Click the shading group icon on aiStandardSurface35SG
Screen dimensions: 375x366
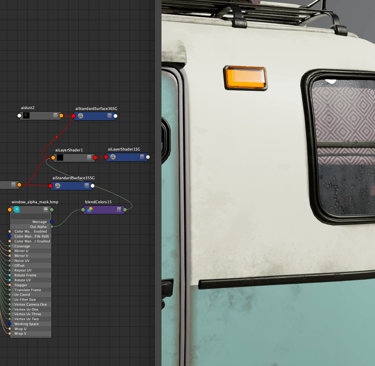(58, 186)
